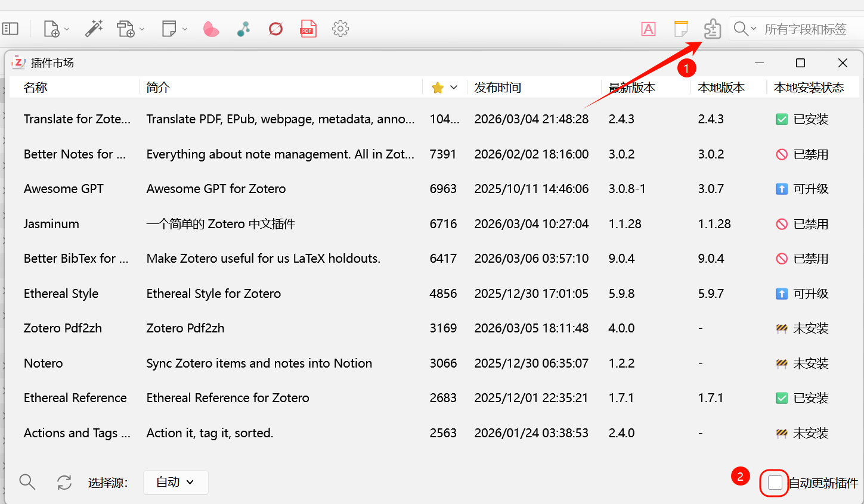
Task: Click the description 'Make Zotero useful for us LaTeX holdouts.'
Action: (264, 259)
